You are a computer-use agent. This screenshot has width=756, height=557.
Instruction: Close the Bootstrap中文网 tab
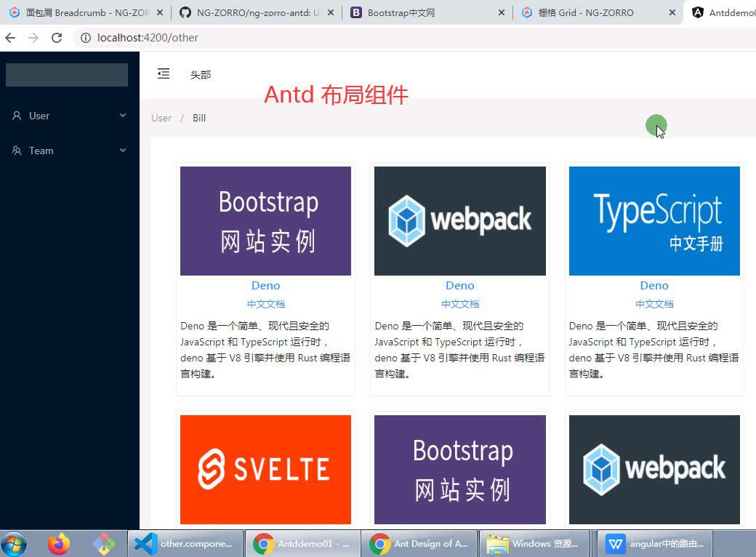click(502, 12)
